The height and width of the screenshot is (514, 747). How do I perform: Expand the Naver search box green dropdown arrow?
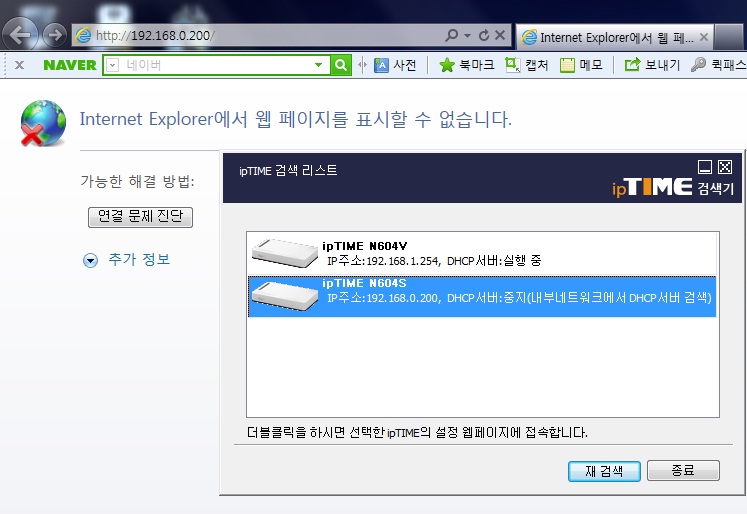point(319,65)
